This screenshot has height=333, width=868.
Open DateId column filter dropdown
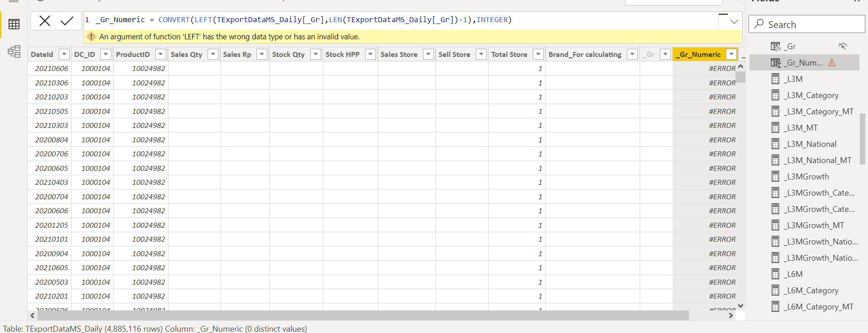click(x=64, y=54)
